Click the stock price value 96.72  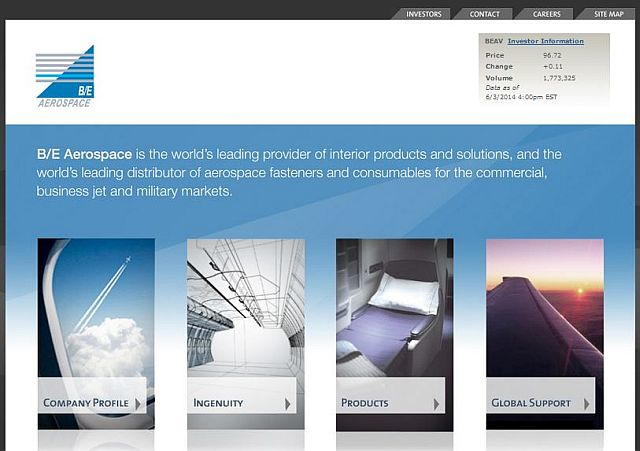552,56
